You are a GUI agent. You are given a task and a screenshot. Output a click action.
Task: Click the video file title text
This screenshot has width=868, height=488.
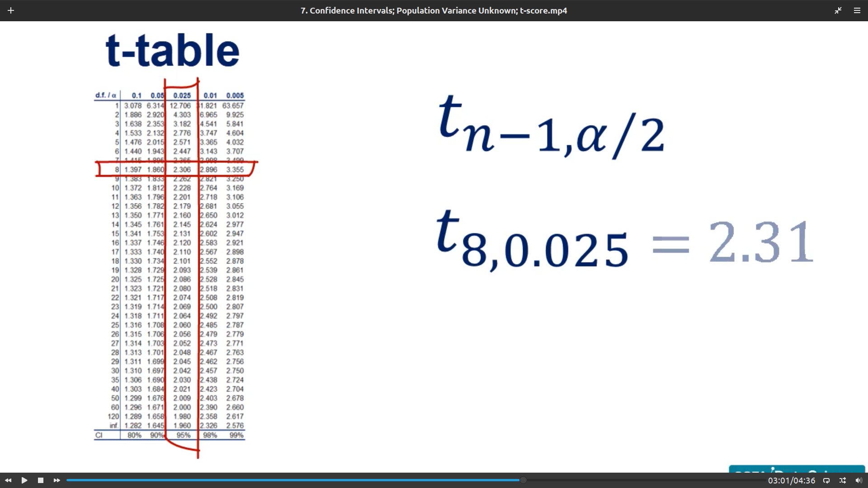pos(434,10)
